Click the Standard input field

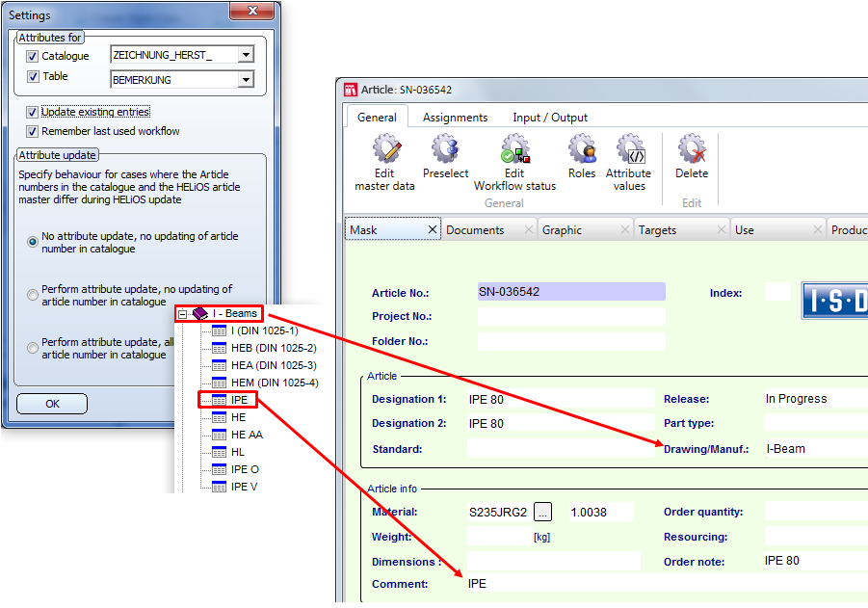[561, 448]
